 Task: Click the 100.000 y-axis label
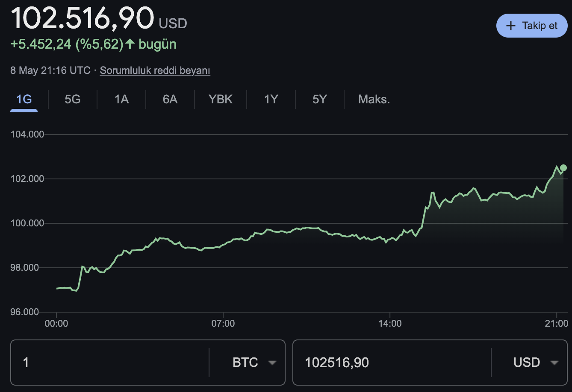pos(27,223)
